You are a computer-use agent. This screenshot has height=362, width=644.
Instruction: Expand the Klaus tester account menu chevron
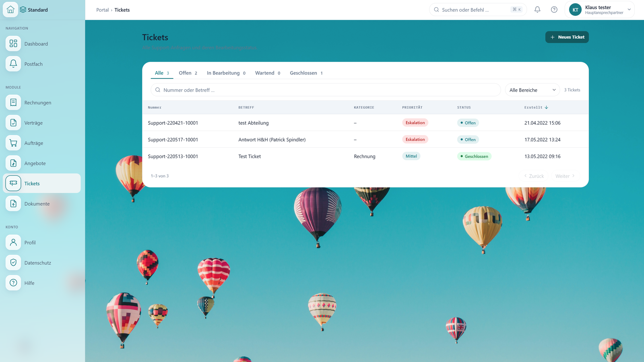pyautogui.click(x=629, y=10)
